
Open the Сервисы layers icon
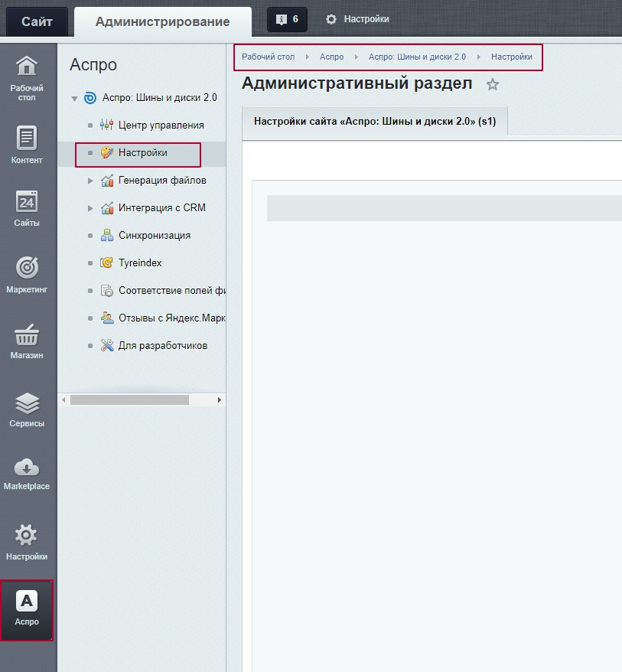click(x=27, y=403)
